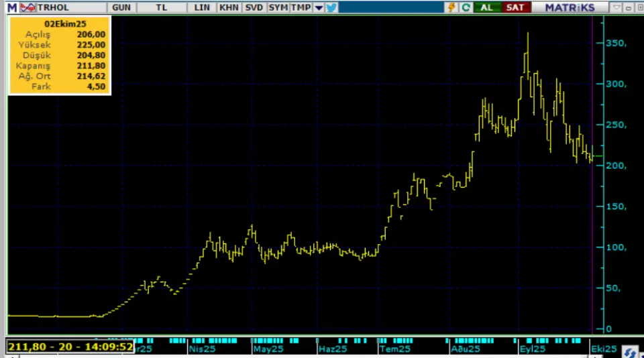
Task: Click the lightning bolt icon
Action: click(451, 7)
